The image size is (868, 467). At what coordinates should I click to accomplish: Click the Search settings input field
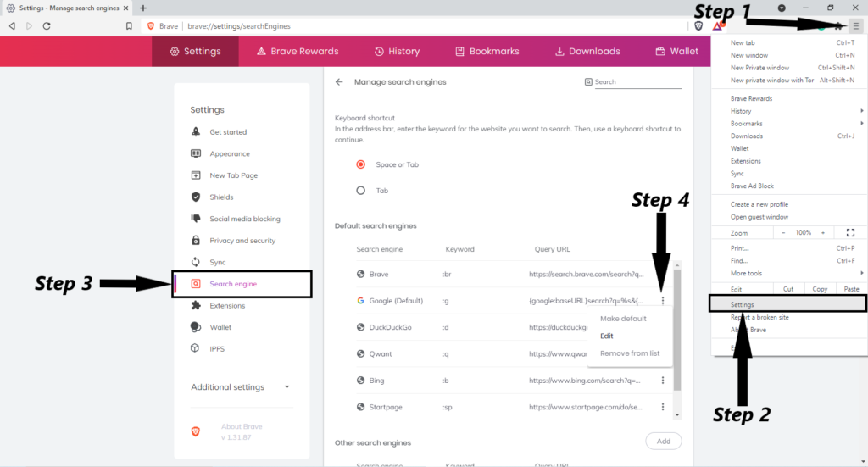(x=637, y=82)
